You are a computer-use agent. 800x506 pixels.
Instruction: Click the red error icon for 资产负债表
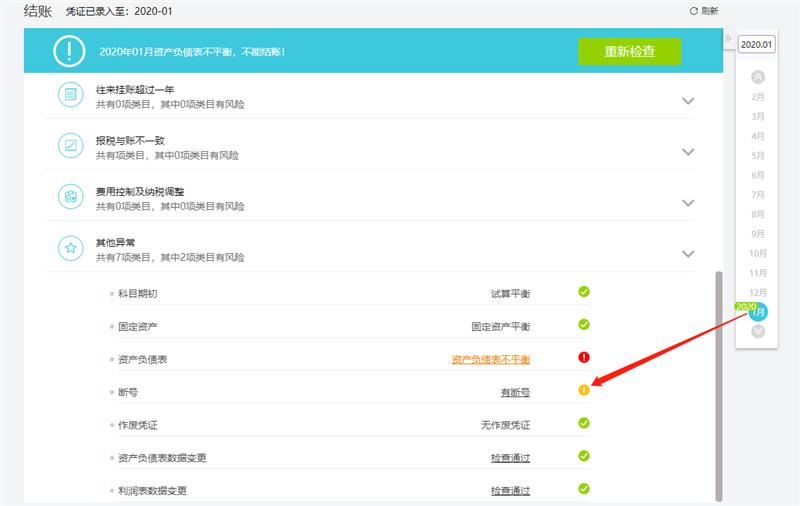584,357
